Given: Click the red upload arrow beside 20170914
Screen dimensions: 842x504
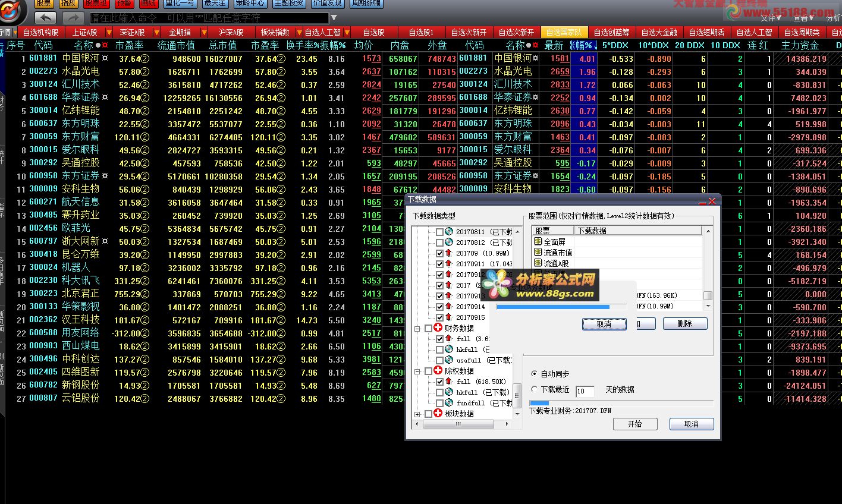Looking at the screenshot, I should coord(449,307).
